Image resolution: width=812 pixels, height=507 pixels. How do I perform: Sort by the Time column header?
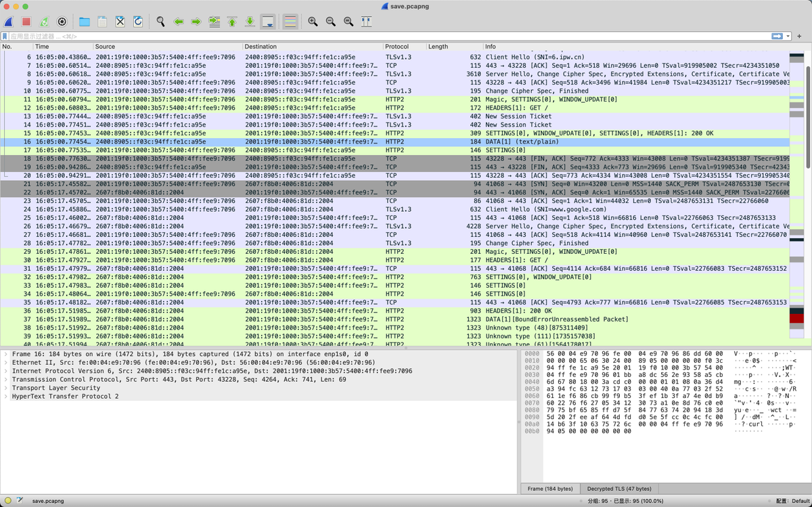(x=63, y=47)
